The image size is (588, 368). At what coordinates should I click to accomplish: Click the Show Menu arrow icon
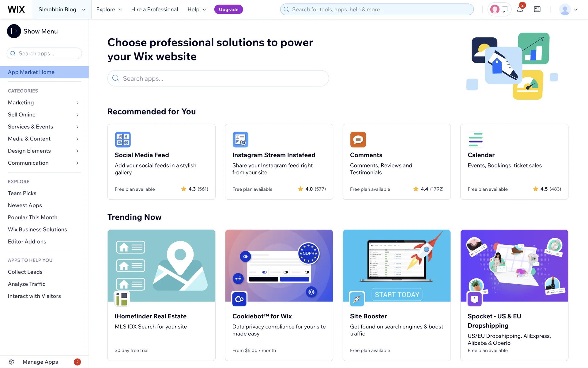tap(14, 31)
